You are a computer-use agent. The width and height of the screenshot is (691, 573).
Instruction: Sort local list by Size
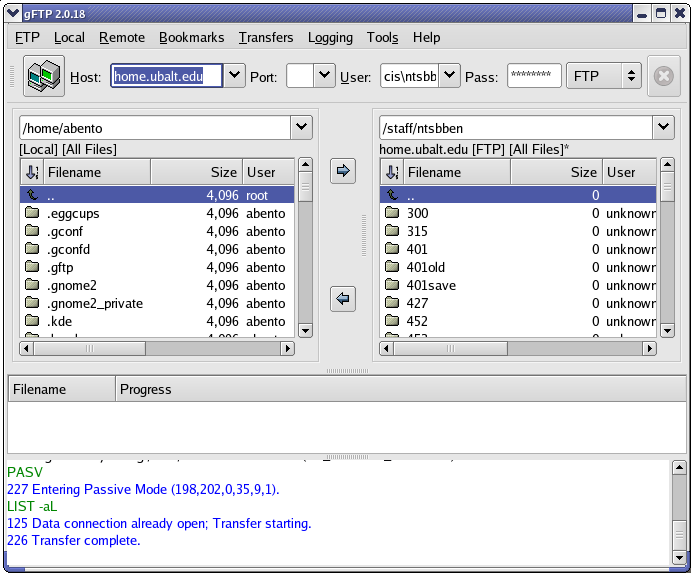pos(197,172)
